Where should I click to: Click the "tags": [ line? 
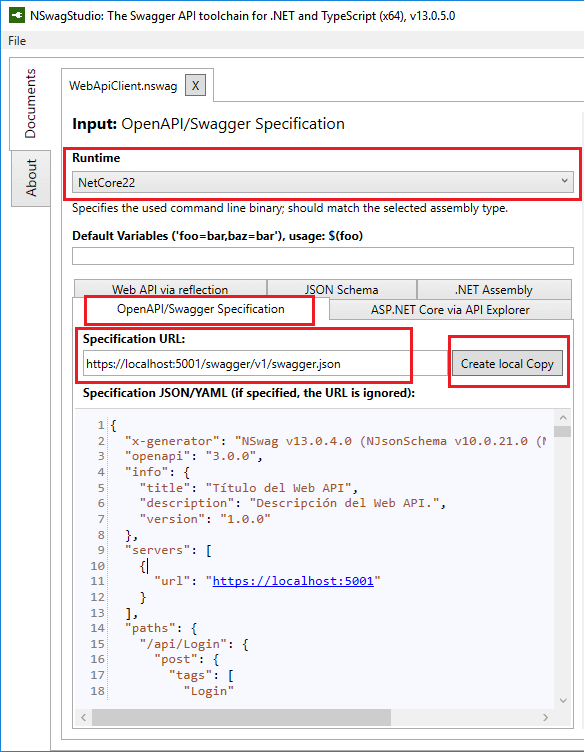[201, 675]
